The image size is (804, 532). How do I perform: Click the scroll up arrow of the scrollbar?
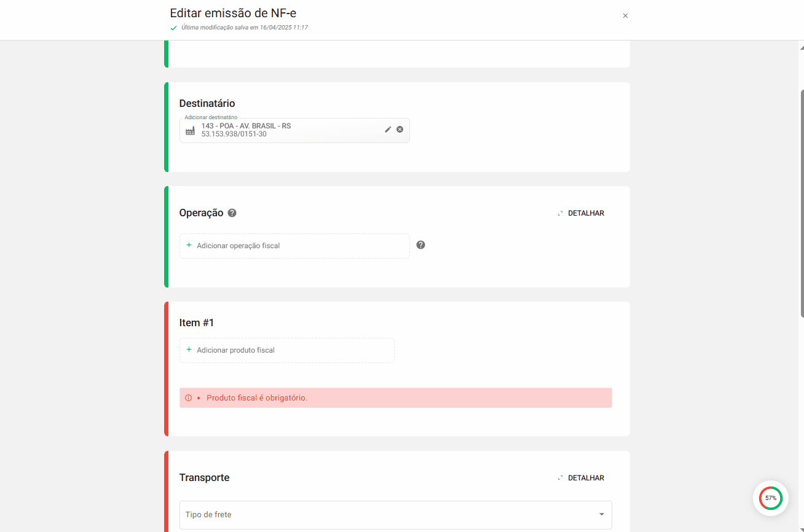[x=801, y=48]
